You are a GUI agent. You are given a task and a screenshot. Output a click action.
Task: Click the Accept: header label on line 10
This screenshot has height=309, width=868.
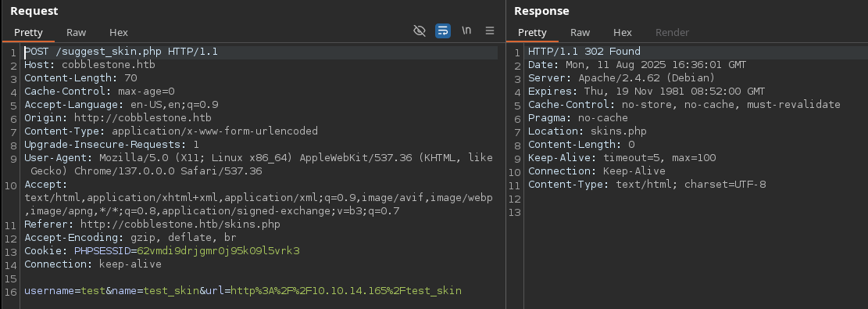tap(46, 185)
